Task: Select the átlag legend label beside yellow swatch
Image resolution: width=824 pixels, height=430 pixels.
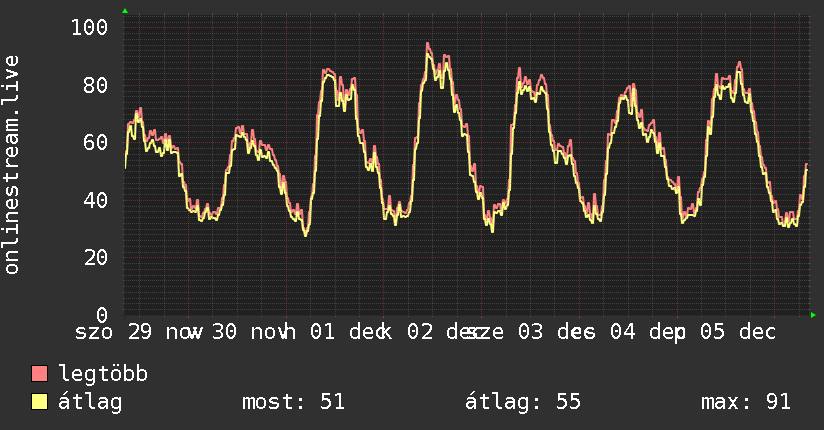Action: click(90, 402)
